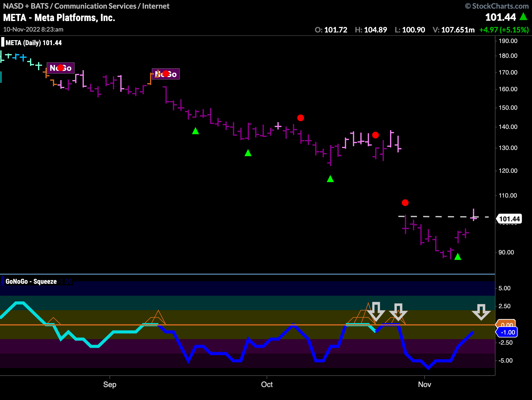Viewport: 532px width, 400px height.
Task: Click the large 101.44 last price in the header
Action: tap(500, 17)
